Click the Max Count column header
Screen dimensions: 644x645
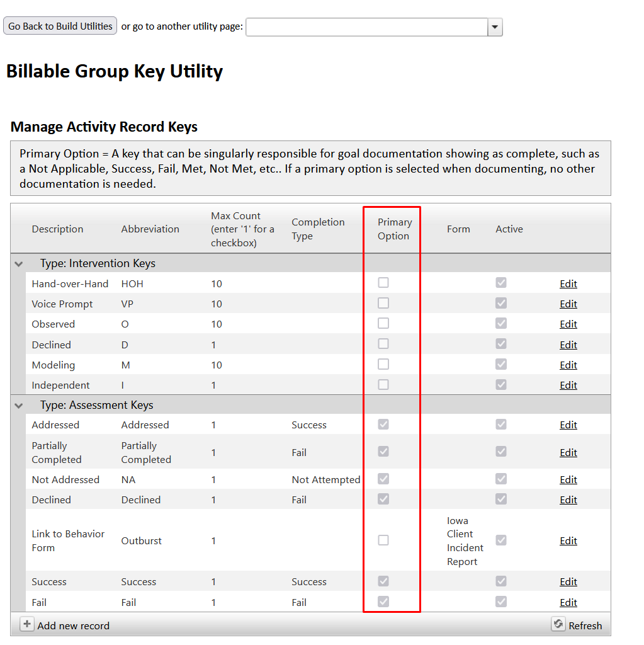click(242, 229)
